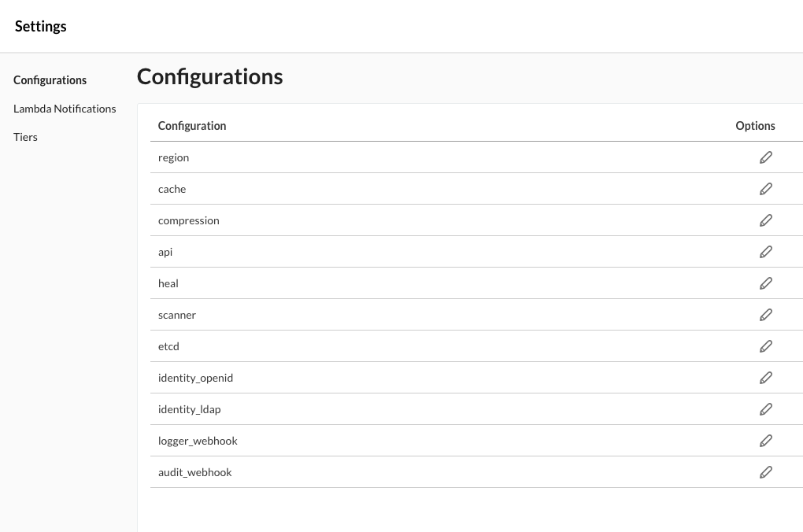
Task: Click the edit pencil for region
Action: pos(766,157)
